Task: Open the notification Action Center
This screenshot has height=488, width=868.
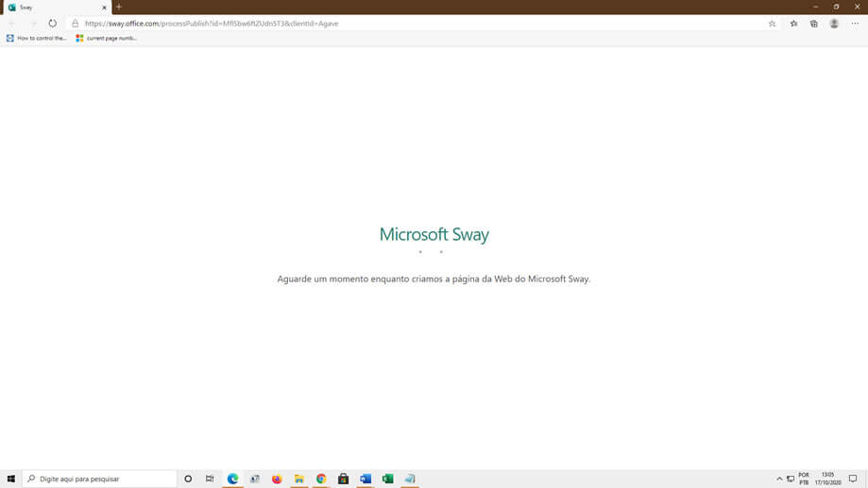Action: pos(853,479)
